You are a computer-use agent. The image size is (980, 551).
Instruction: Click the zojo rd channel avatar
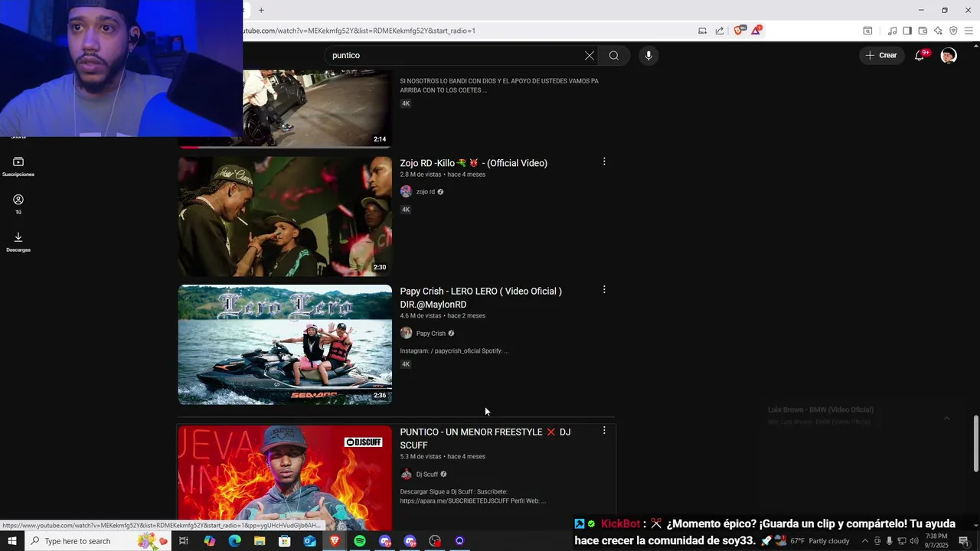coord(406,192)
